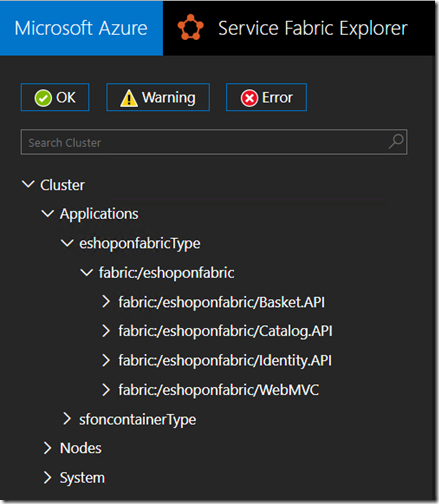Click the Search Cluster input field

(x=214, y=142)
